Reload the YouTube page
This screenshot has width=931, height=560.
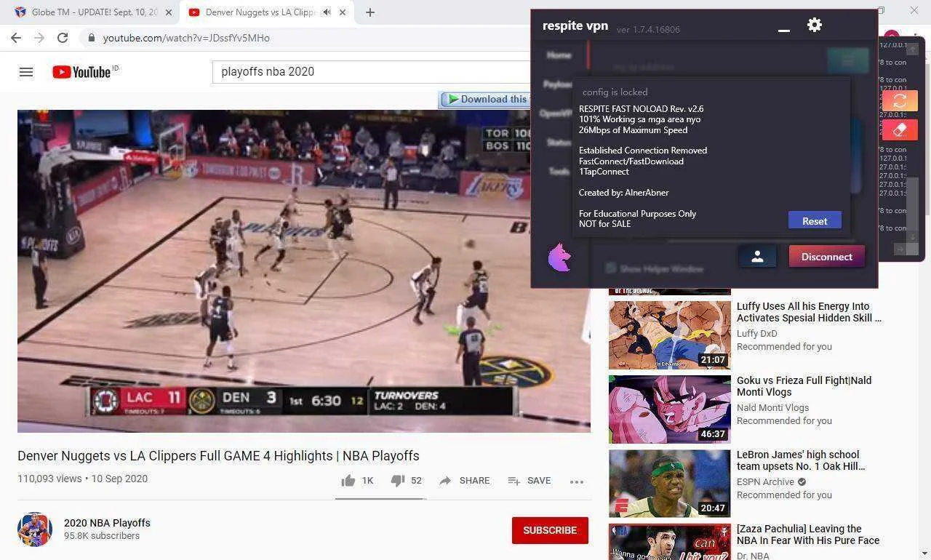pyautogui.click(x=63, y=38)
